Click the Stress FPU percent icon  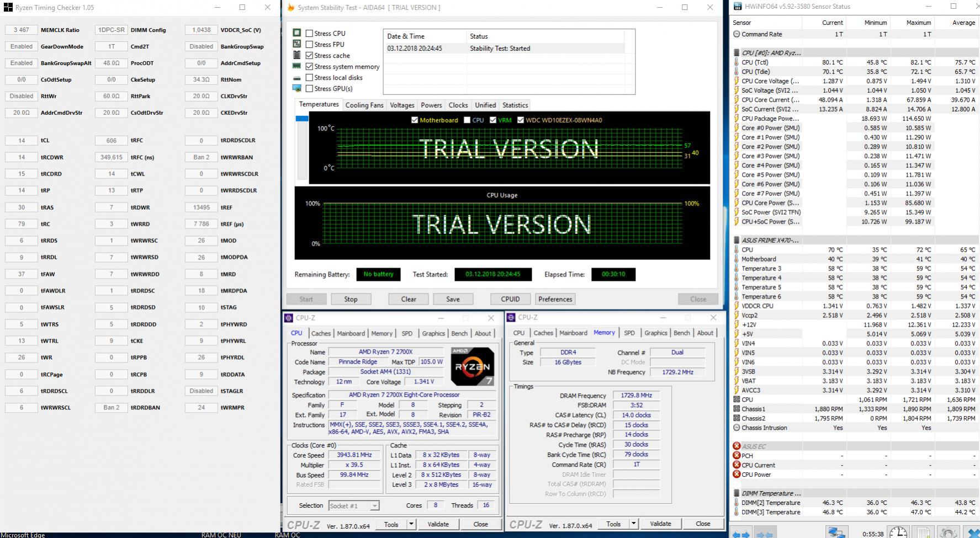[296, 44]
